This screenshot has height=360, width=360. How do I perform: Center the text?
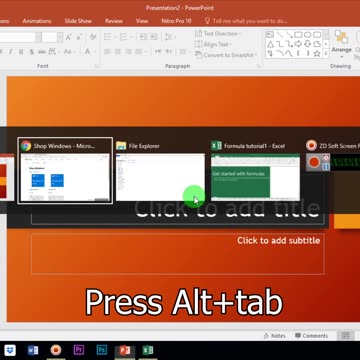tap(118, 52)
